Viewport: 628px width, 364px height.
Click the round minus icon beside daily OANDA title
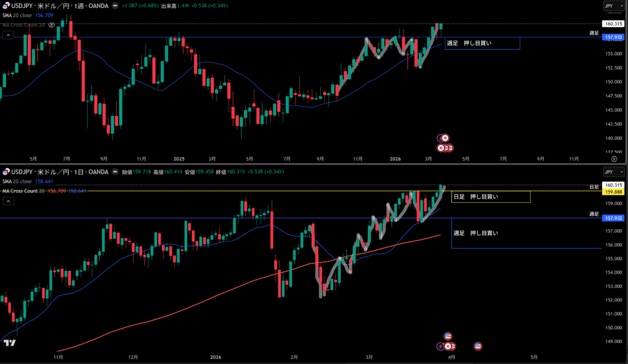pos(115,172)
